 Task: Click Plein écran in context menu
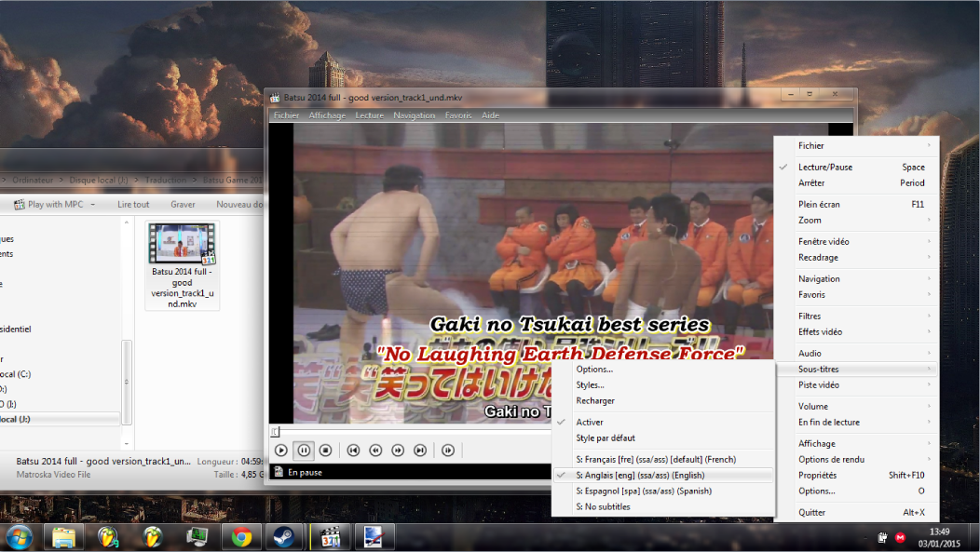tap(857, 204)
